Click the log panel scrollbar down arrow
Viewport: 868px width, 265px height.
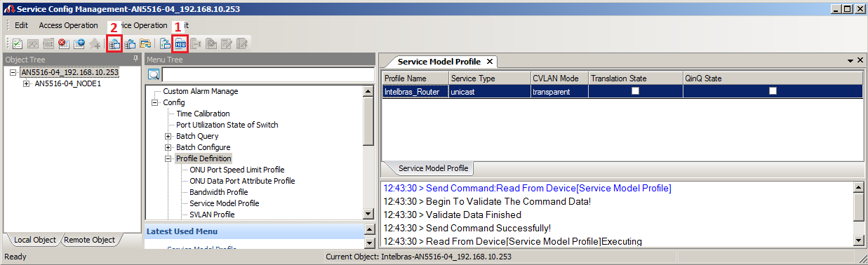tap(858, 240)
